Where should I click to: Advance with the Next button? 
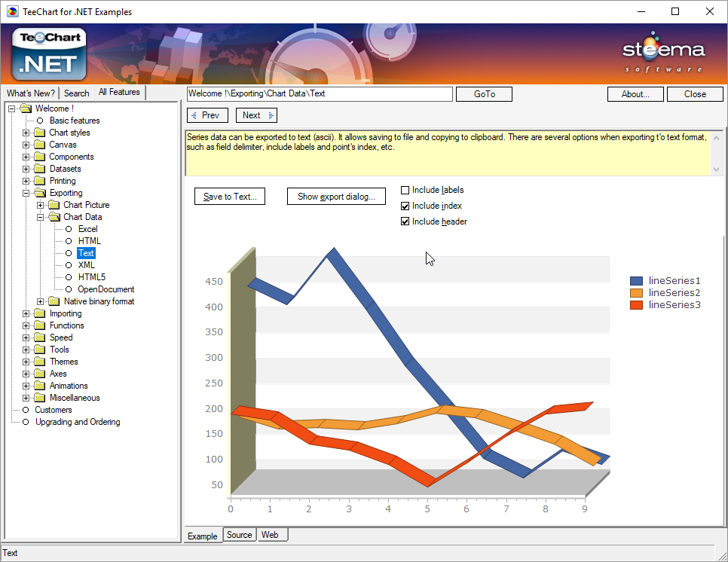coord(256,115)
